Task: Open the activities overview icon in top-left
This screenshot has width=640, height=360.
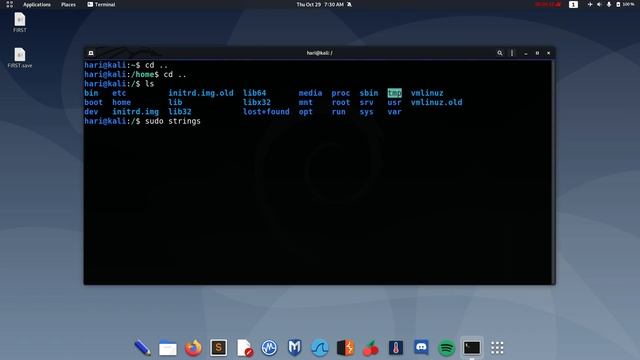Action: (x=9, y=4)
